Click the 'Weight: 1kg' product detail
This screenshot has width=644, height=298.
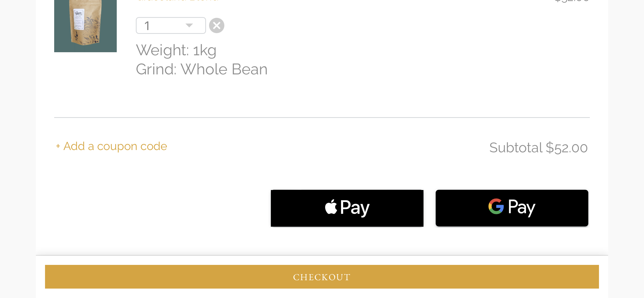(176, 50)
